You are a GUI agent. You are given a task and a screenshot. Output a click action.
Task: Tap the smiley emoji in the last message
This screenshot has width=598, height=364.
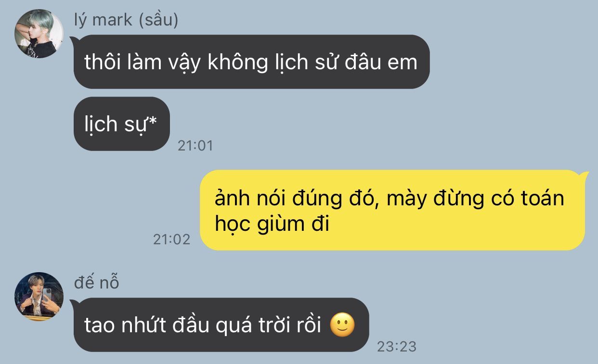[x=342, y=326]
